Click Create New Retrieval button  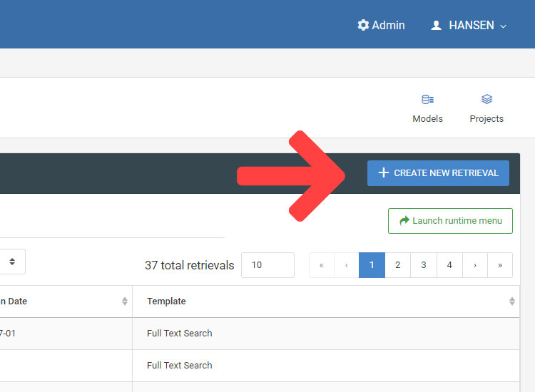click(x=438, y=173)
